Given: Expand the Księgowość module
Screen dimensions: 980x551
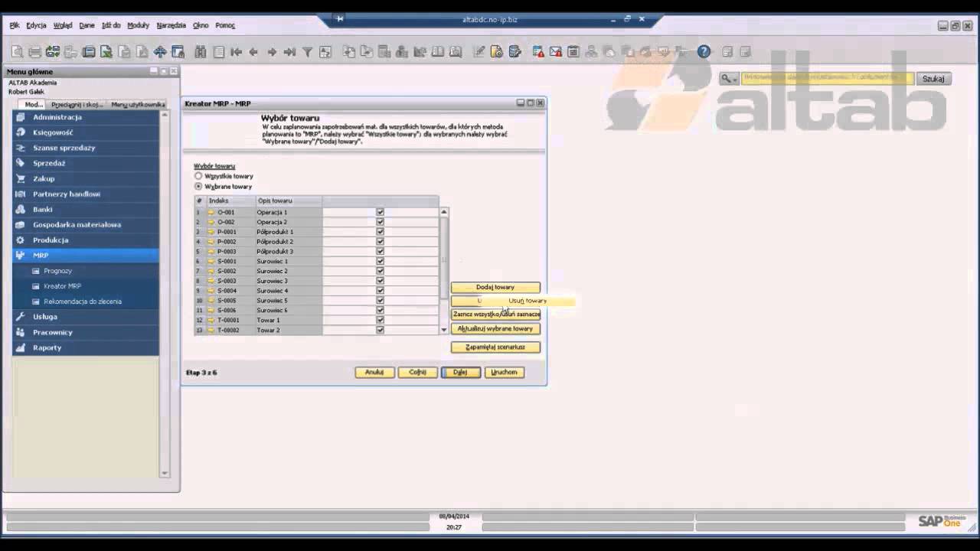Looking at the screenshot, I should coord(86,132).
